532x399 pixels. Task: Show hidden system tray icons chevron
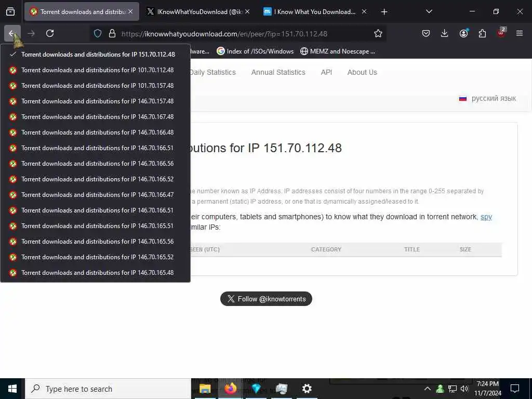428,389
